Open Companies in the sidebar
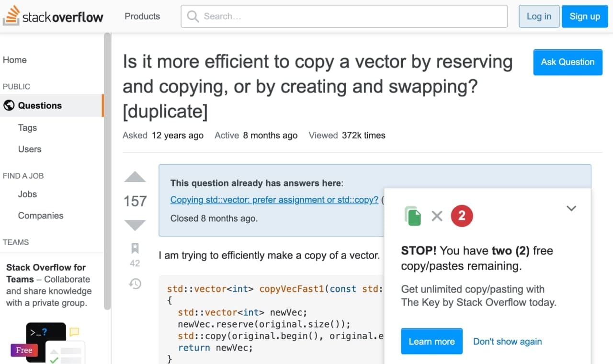The height and width of the screenshot is (364, 613). (41, 216)
